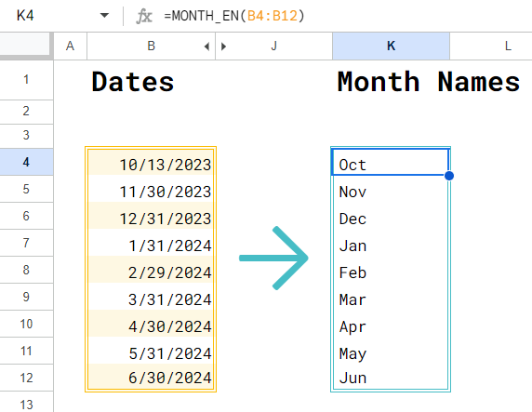Screen dimensions: 532x412
Task: Select column J header
Action: [x=273, y=46]
